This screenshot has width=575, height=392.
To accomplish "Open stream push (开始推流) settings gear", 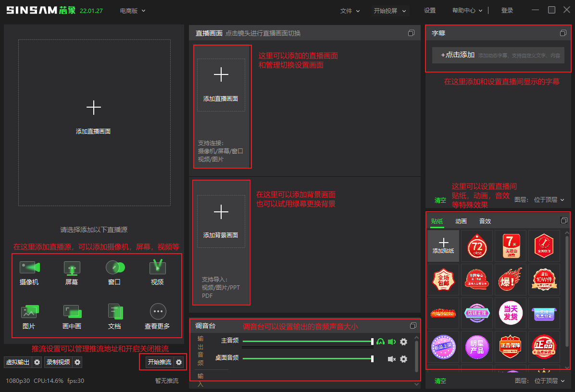I will [179, 362].
